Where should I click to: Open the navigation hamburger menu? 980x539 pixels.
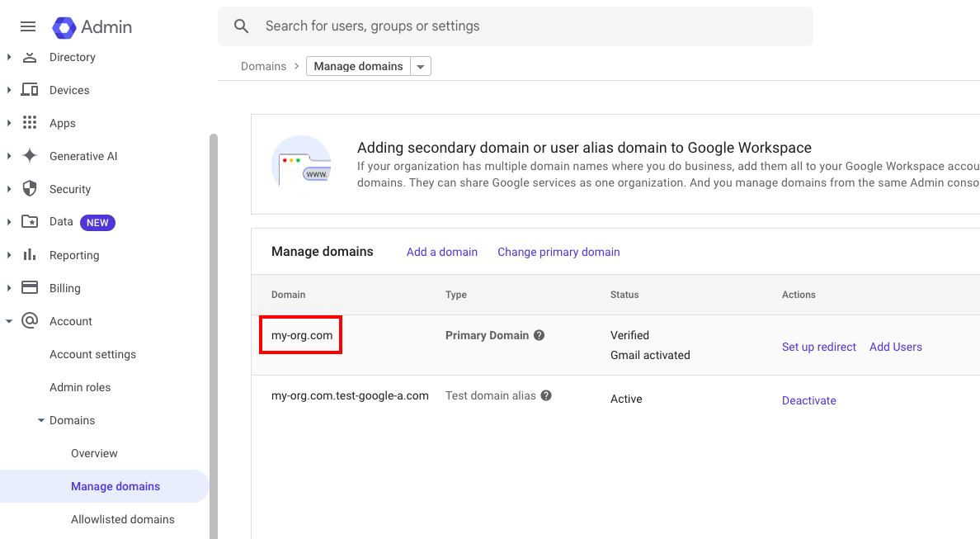click(x=27, y=26)
